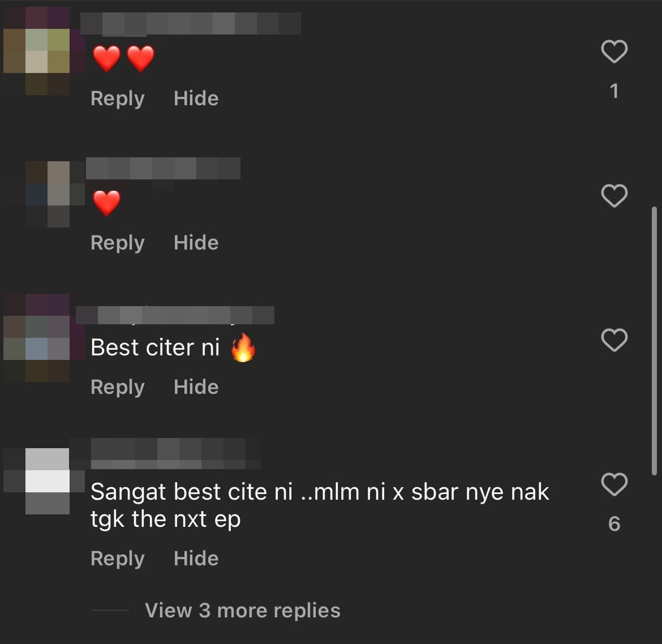Like the two red hearts comment
Viewport: 662px width, 644px height.
click(x=614, y=51)
